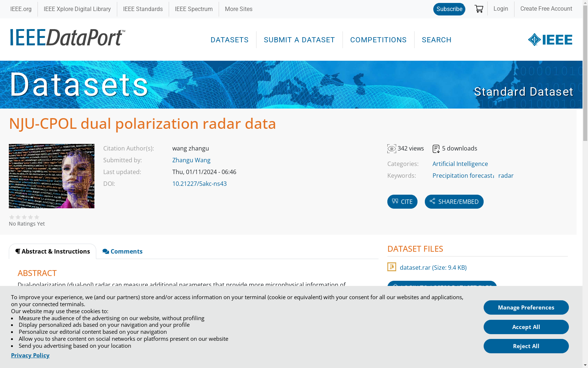The image size is (588, 368).
Task: Open SUBMIT A DATASET menu item
Action: point(299,40)
